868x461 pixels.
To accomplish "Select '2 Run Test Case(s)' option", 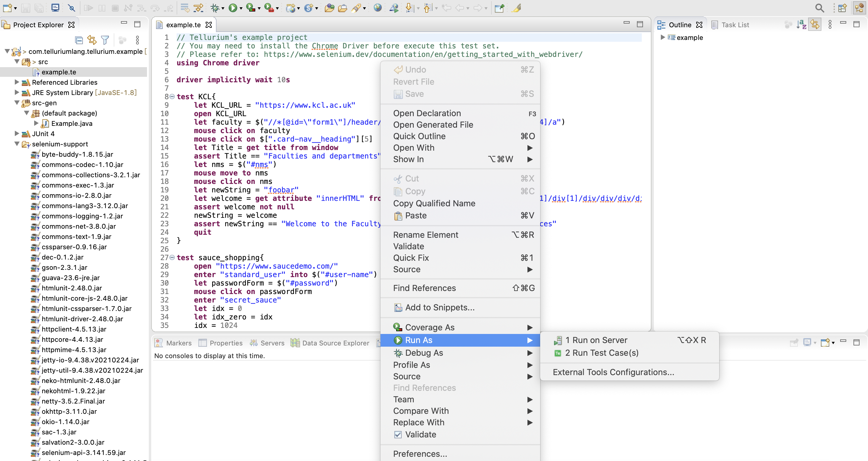I will point(602,352).
